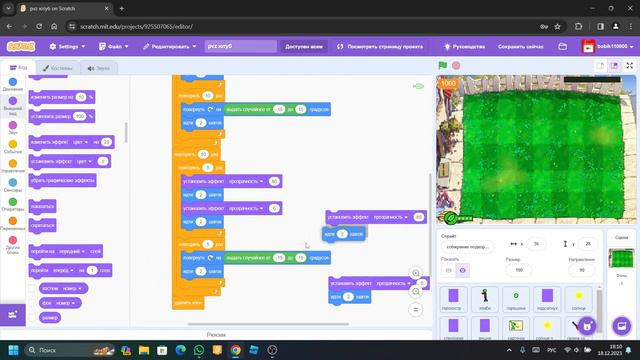
Task: Tick the размер reporter checkbox
Action: (33, 318)
